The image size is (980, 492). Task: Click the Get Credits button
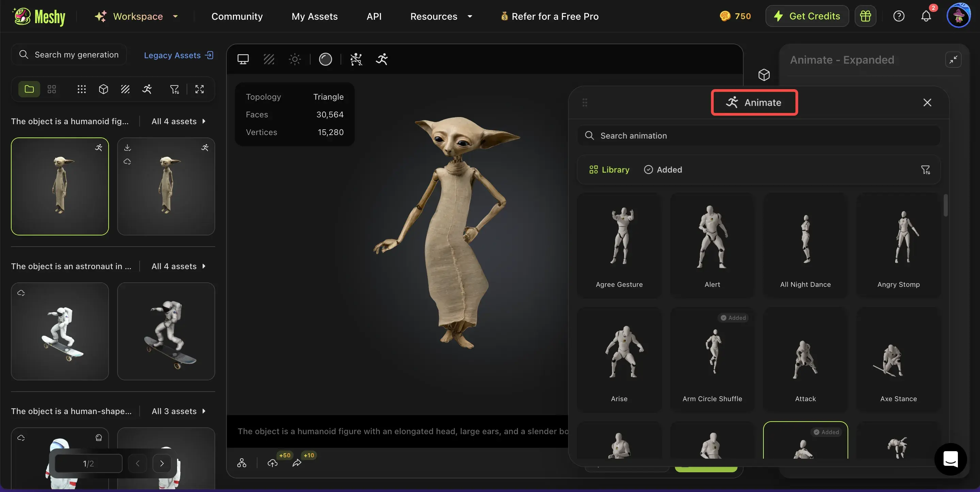coord(807,16)
